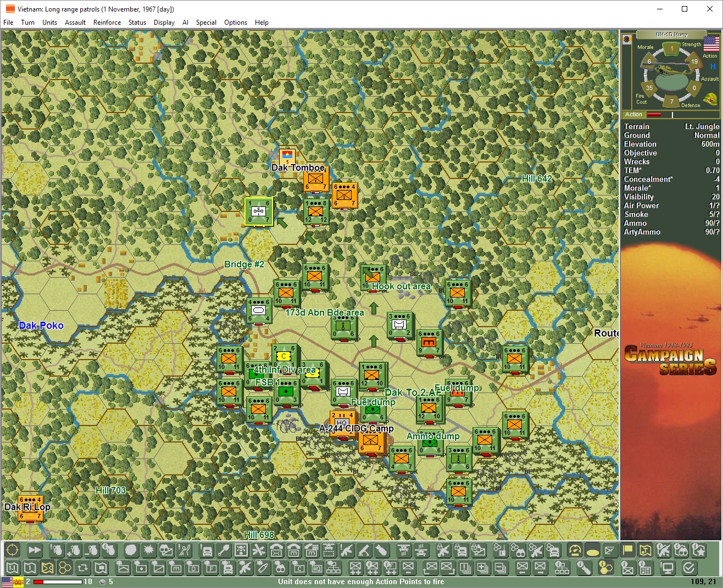The height and width of the screenshot is (588, 723).
Task: Click the circled checkmark icon
Action: point(689,567)
